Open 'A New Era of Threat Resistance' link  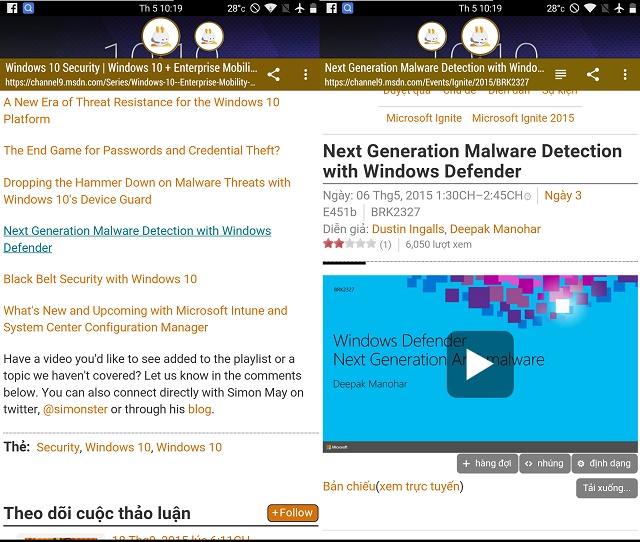(x=141, y=110)
